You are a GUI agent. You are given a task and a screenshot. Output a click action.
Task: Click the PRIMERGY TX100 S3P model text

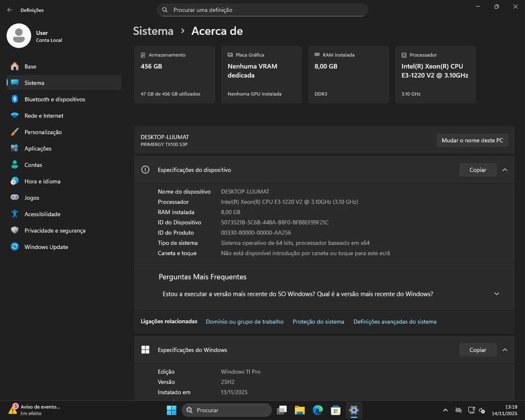(164, 145)
